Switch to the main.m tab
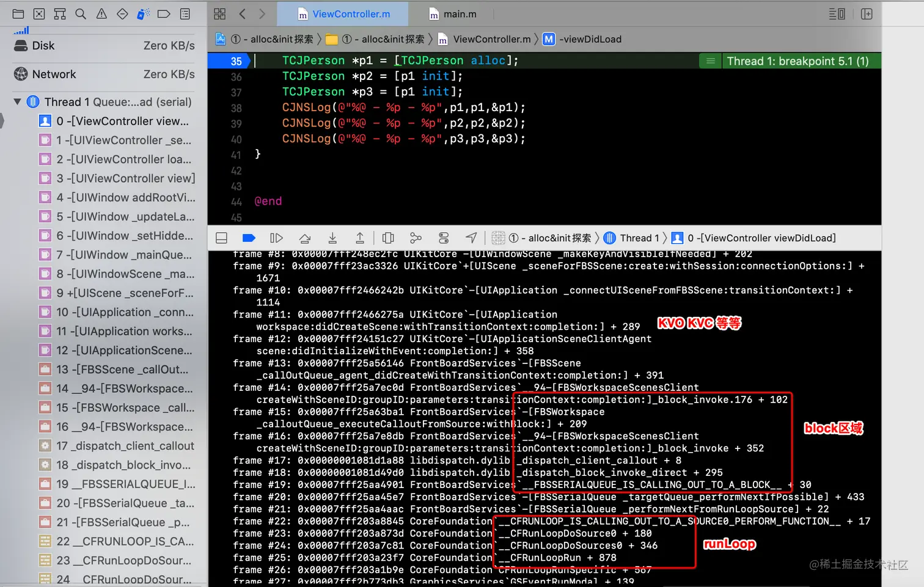 453,14
